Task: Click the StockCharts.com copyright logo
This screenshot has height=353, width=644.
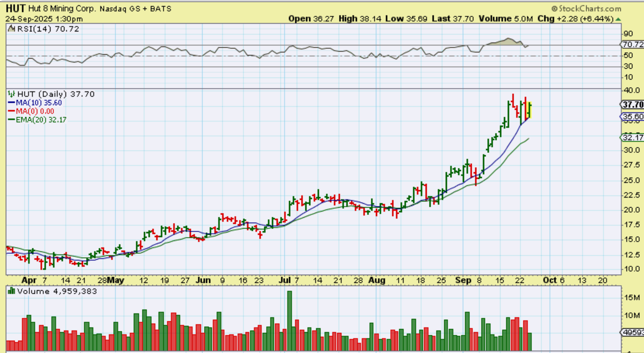Action: coord(586,9)
